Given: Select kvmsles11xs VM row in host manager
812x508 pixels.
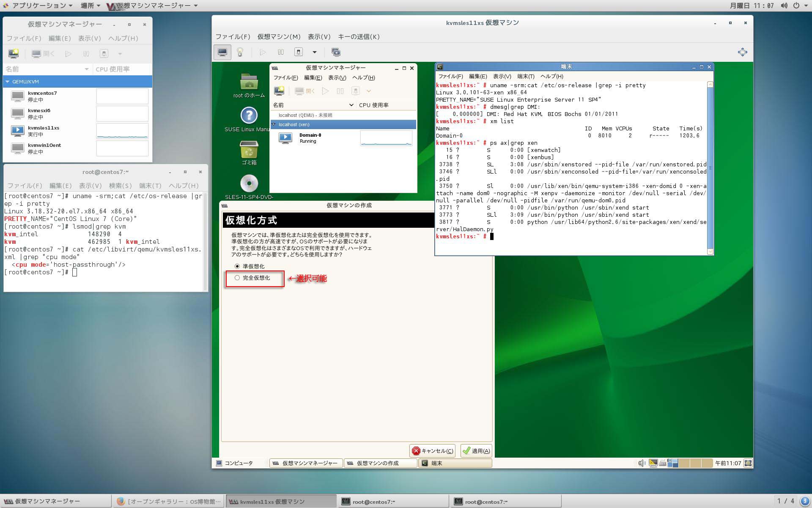Looking at the screenshot, I should tap(77, 131).
